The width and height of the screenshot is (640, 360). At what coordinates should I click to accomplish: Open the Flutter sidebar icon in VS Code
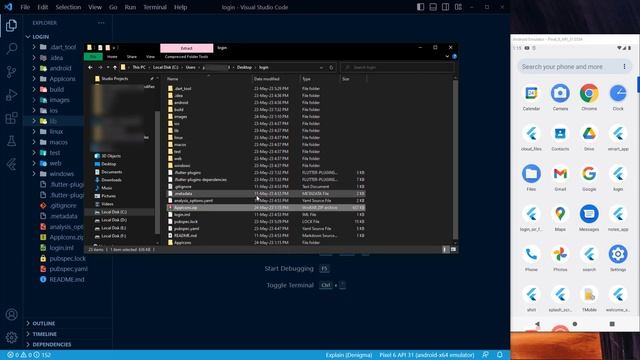pyautogui.click(x=11, y=164)
